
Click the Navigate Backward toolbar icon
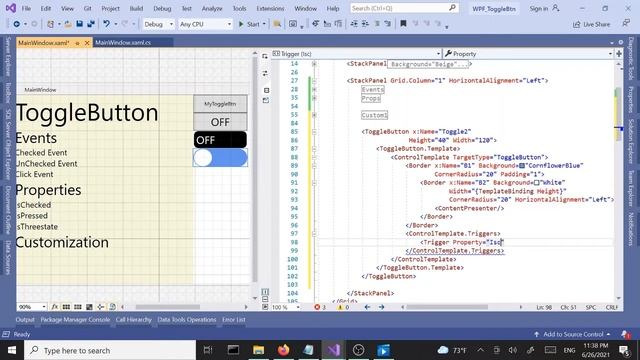click(16, 24)
